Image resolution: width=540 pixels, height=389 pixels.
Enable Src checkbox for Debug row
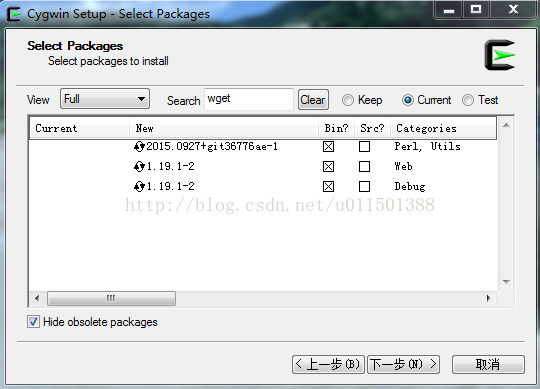(364, 187)
